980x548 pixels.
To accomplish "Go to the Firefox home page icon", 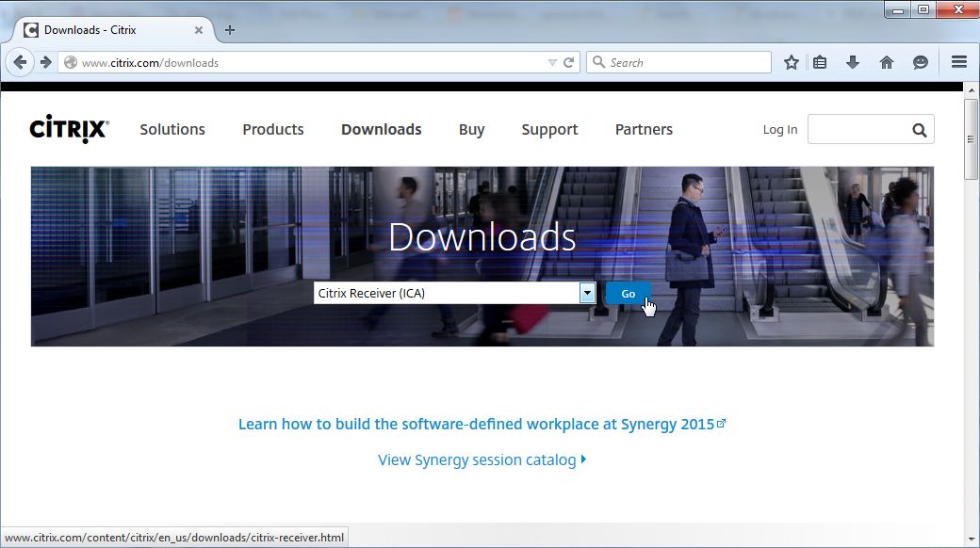I will point(886,62).
